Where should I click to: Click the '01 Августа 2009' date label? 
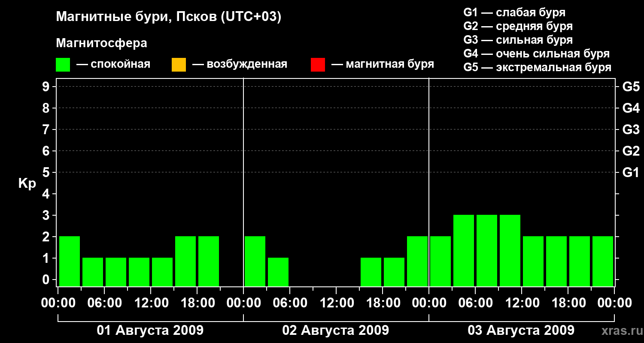point(150,331)
